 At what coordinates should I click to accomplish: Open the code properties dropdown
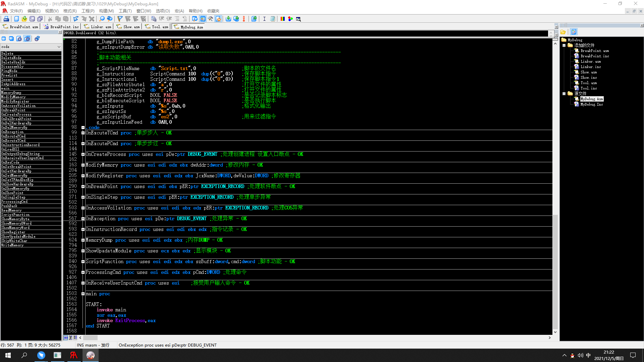coord(59,47)
